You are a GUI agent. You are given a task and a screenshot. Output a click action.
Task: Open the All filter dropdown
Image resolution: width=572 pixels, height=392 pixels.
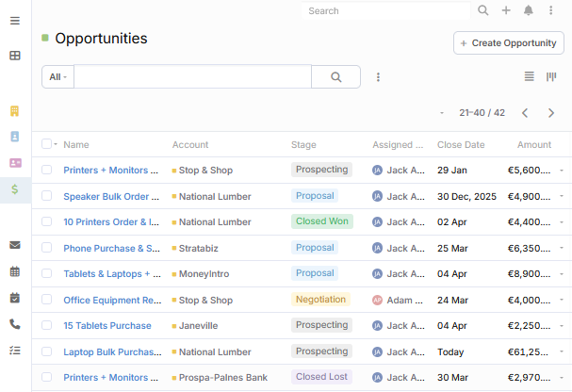[x=58, y=77]
